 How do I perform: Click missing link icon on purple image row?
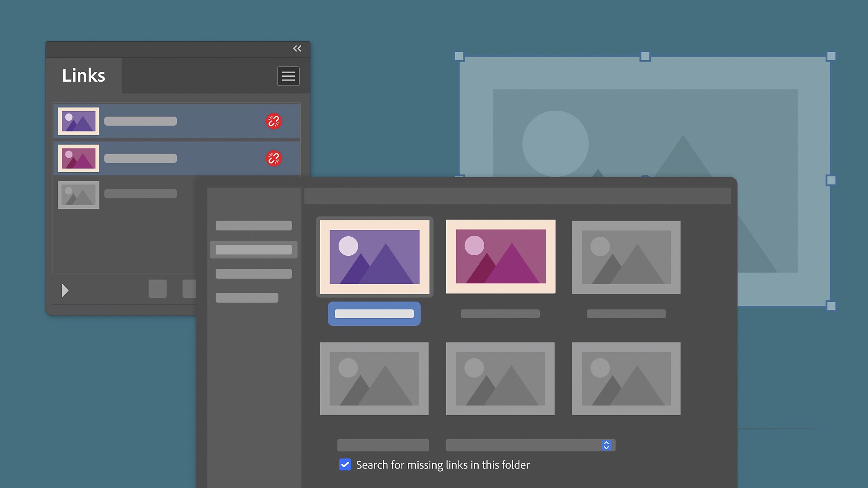point(274,121)
